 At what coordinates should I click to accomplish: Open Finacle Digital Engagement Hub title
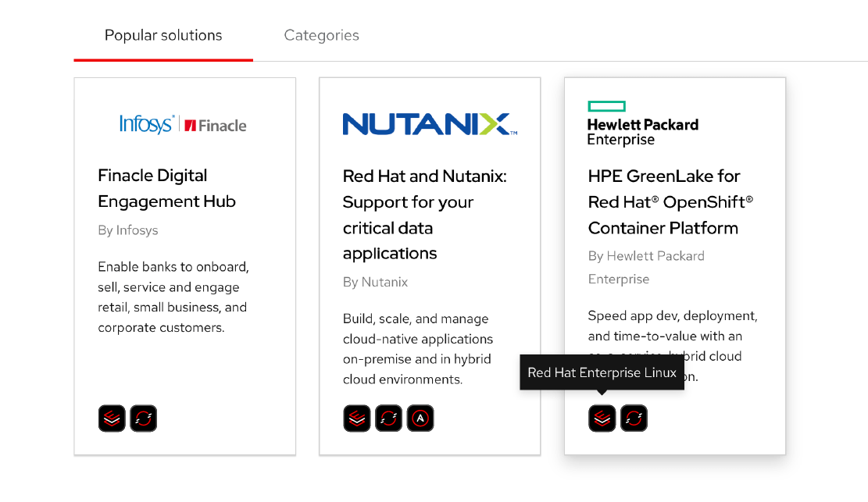click(x=166, y=188)
